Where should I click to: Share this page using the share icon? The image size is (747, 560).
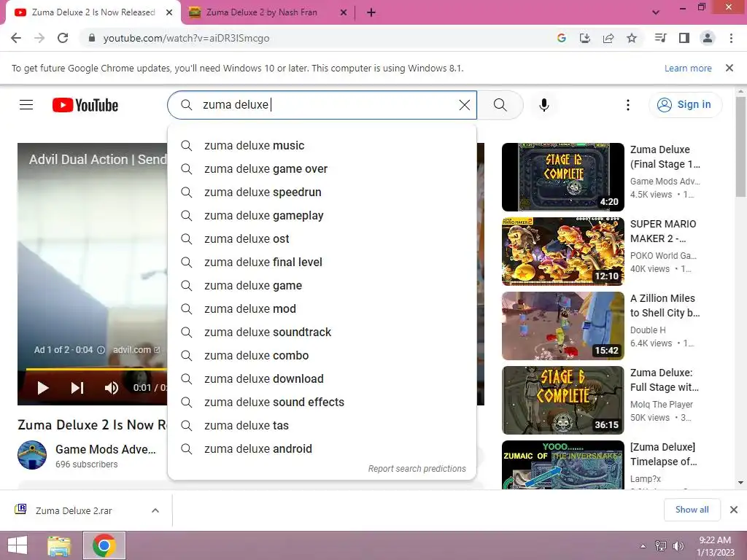click(608, 38)
